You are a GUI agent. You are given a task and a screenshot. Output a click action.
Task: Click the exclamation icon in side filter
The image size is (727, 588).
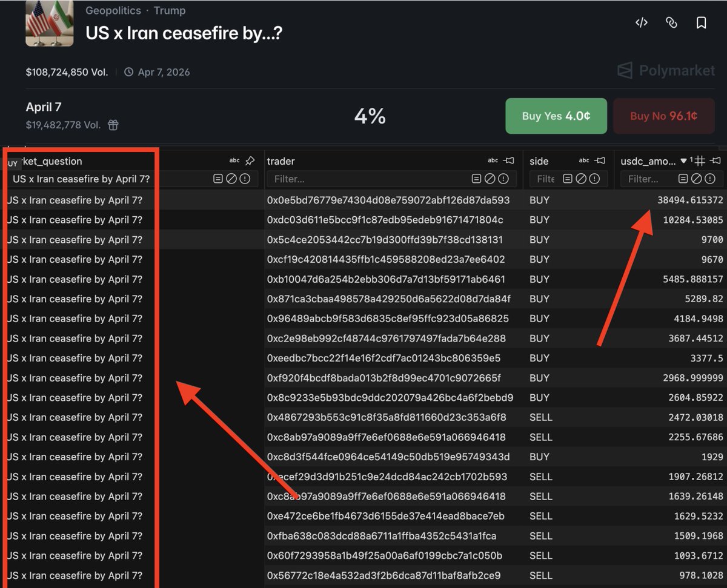pos(594,179)
